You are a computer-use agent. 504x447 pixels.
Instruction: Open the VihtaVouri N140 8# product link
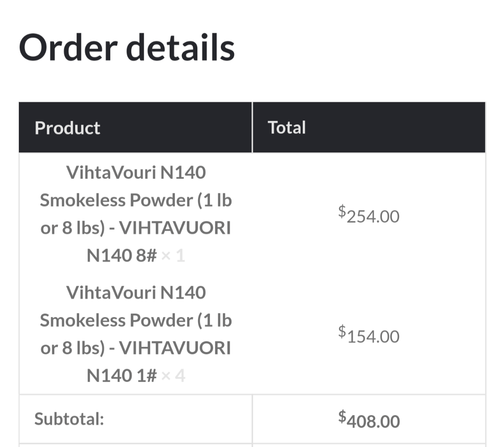(x=136, y=214)
